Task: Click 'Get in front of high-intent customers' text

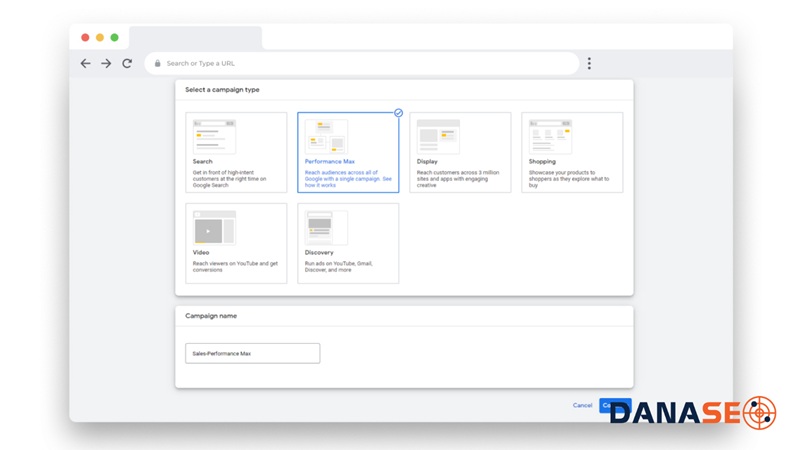Action: click(230, 179)
